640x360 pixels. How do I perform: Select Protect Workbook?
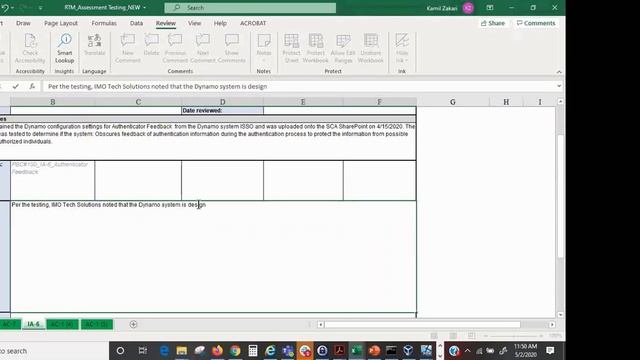click(x=316, y=49)
